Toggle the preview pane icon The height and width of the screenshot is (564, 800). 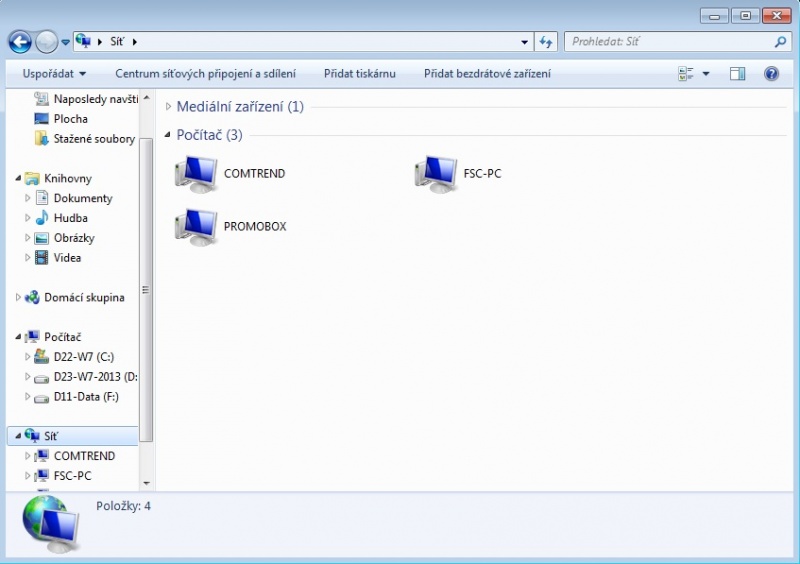tap(737, 74)
